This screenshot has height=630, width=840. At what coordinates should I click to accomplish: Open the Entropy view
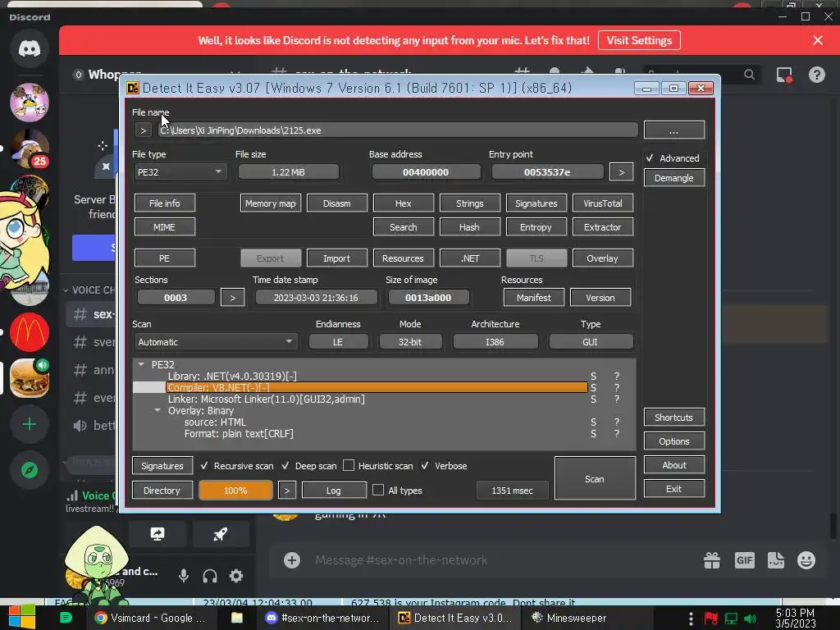click(x=536, y=227)
